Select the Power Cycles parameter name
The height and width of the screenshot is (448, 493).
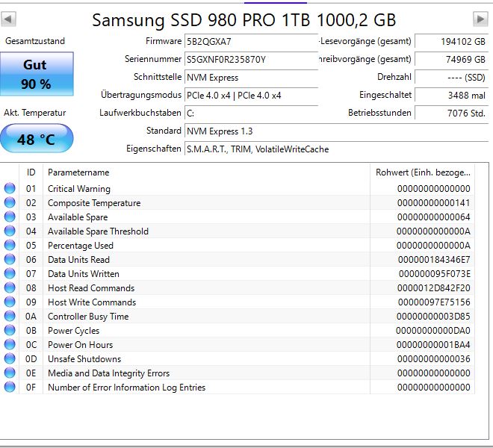[73, 331]
